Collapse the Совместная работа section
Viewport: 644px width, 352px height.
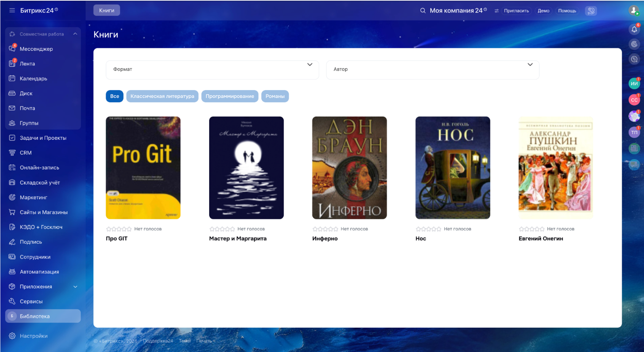[x=75, y=34]
